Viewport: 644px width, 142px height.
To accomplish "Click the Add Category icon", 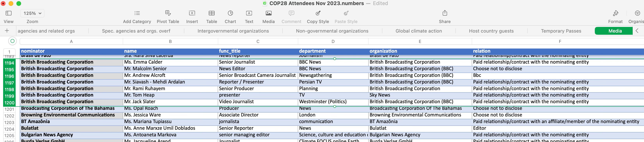I will (137, 13).
